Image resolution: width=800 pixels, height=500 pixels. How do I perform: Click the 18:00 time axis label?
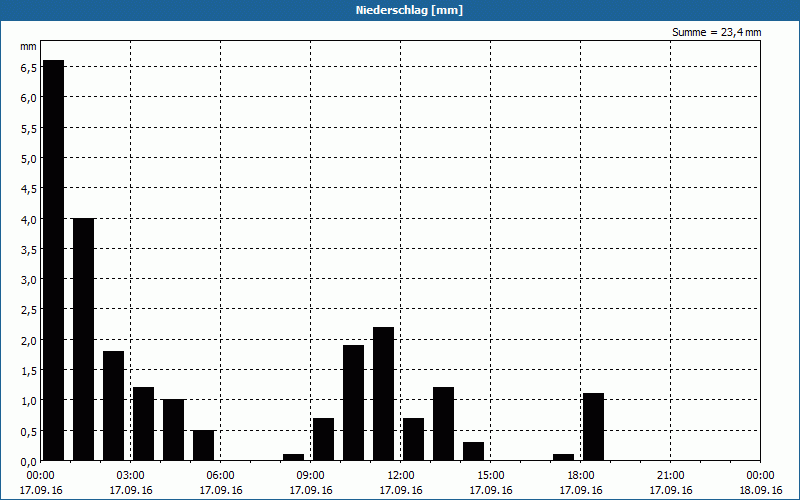(581, 475)
